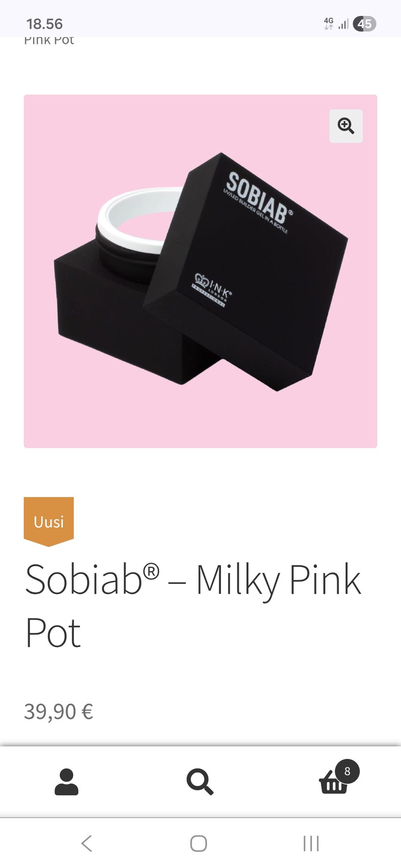Tap the cart badge showing 8
The height and width of the screenshot is (868, 401).
click(347, 771)
